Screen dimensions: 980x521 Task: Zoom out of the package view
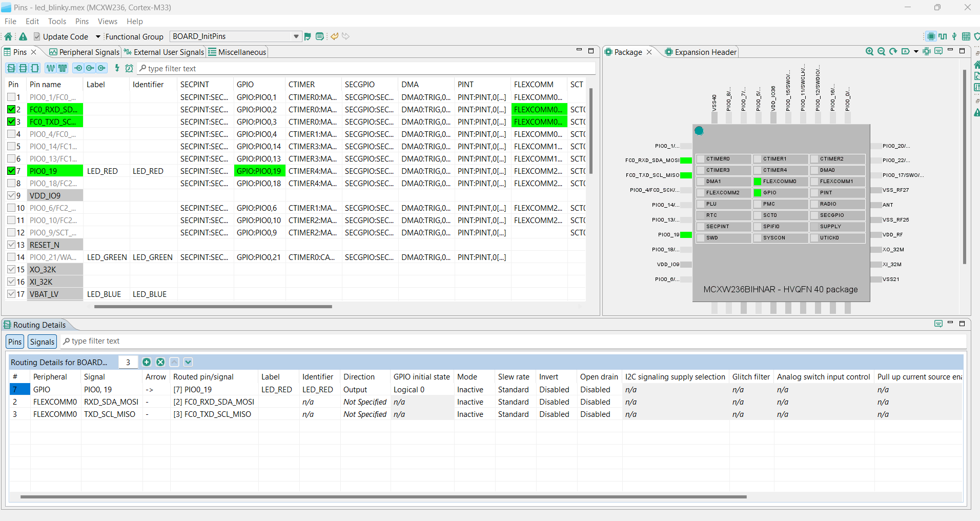pyautogui.click(x=881, y=51)
